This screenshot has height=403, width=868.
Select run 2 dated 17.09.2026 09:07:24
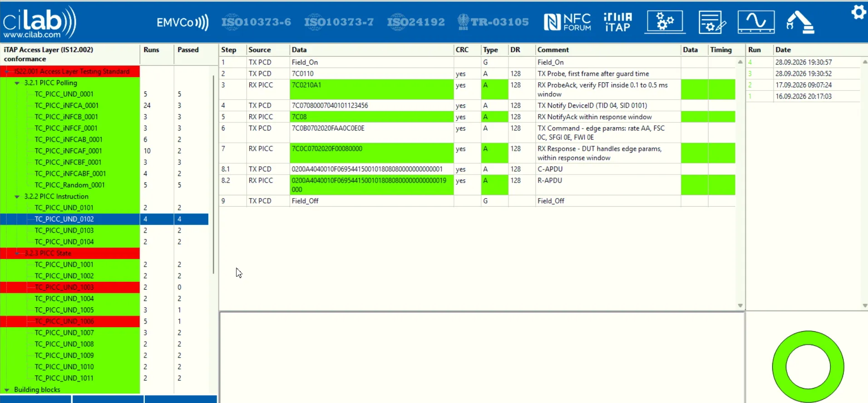point(803,85)
